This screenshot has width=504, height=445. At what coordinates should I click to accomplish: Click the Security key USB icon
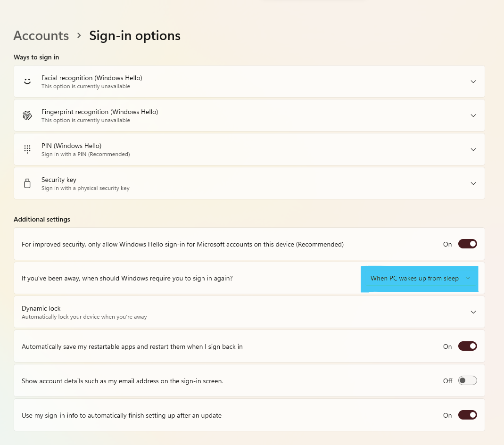coord(27,183)
